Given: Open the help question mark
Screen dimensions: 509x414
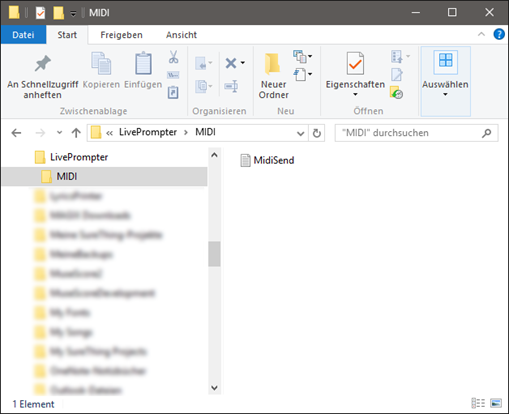Looking at the screenshot, I should [x=499, y=34].
